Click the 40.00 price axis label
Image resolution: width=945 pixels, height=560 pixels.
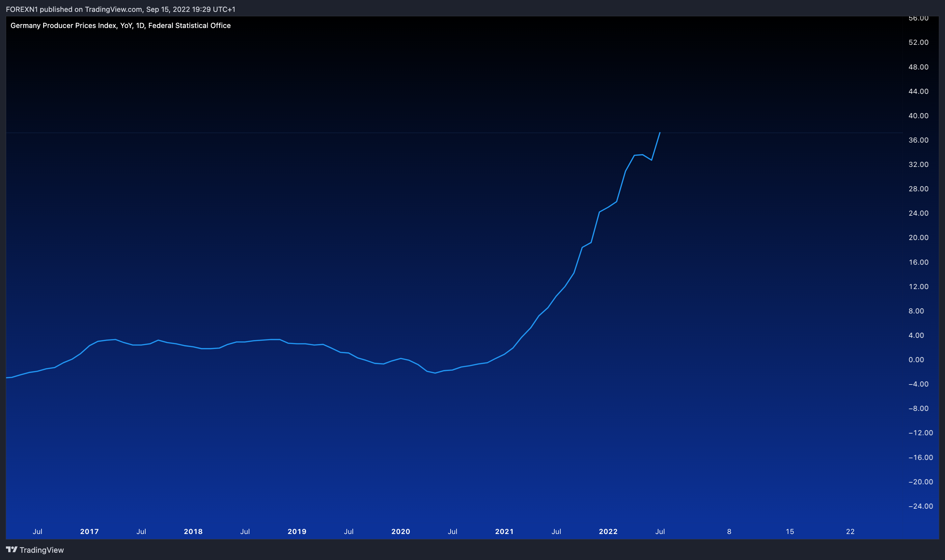click(x=918, y=116)
